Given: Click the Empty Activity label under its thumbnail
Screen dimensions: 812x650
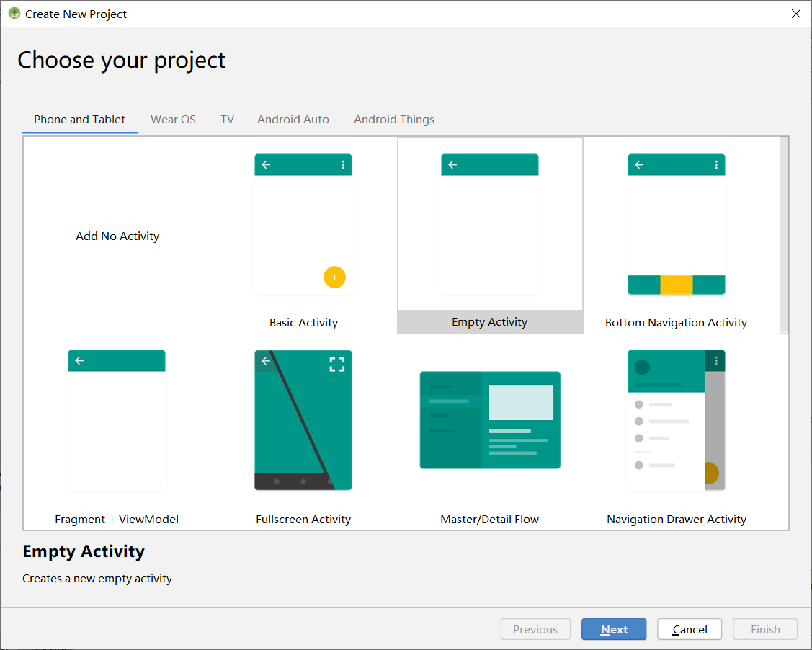Looking at the screenshot, I should coord(489,322).
